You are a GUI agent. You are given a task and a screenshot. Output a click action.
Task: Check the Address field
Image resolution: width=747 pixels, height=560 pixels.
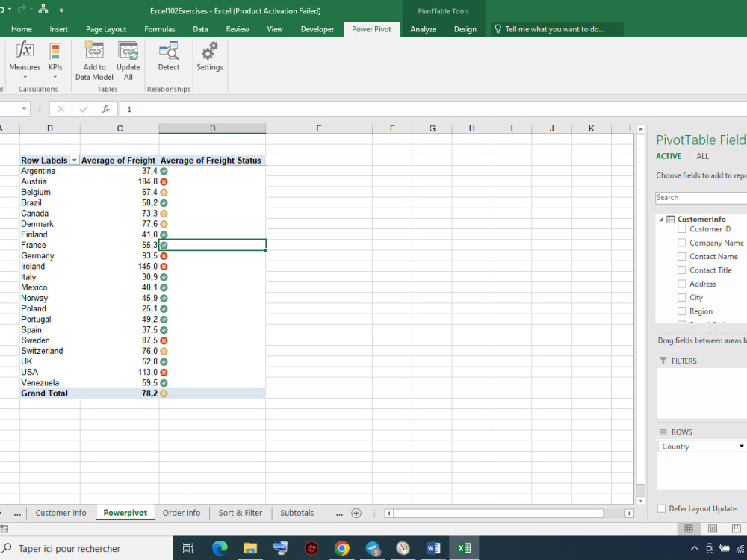682,284
